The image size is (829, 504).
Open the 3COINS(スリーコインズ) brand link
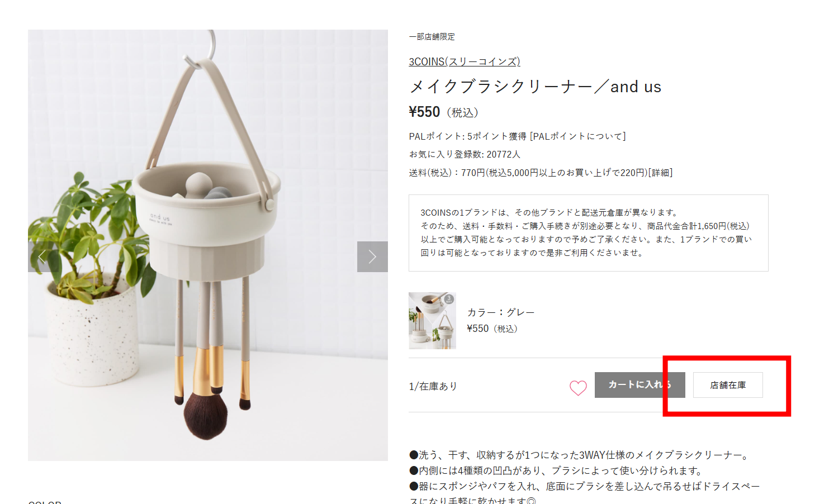pyautogui.click(x=465, y=61)
